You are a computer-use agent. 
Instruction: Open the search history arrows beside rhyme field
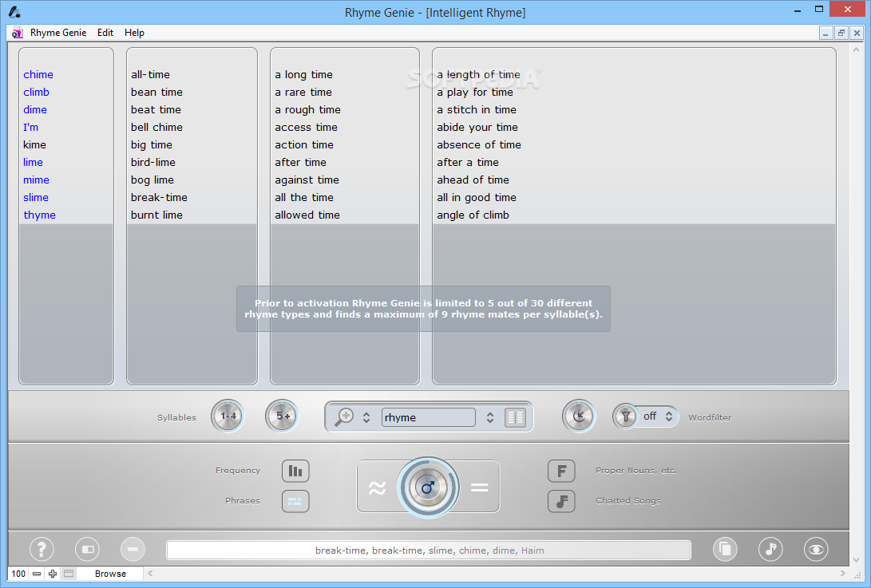tap(490, 417)
